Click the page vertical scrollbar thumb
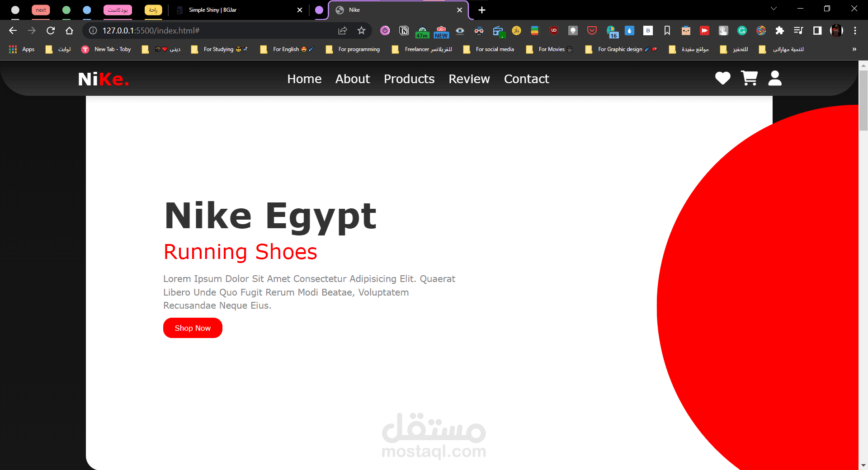 [x=863, y=100]
